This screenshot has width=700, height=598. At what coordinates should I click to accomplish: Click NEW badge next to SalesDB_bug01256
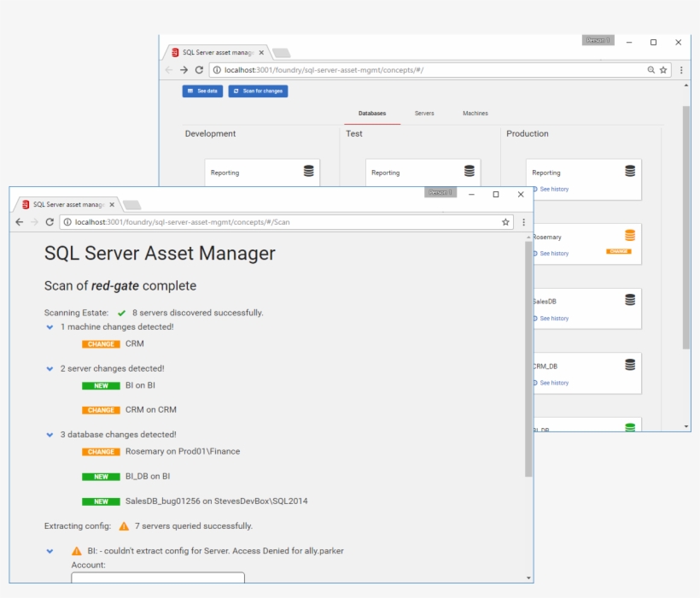point(101,501)
